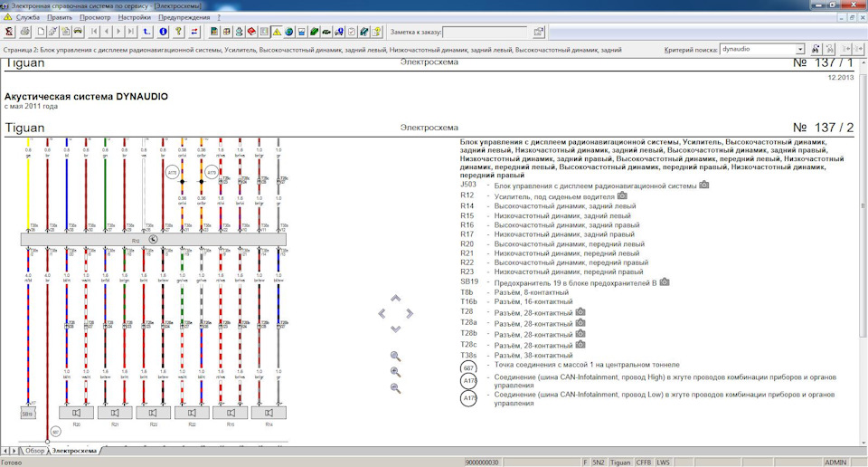Screen dimensions: 868x467
Task: Click the yellow question mark toolbar icon
Action: [178, 32]
